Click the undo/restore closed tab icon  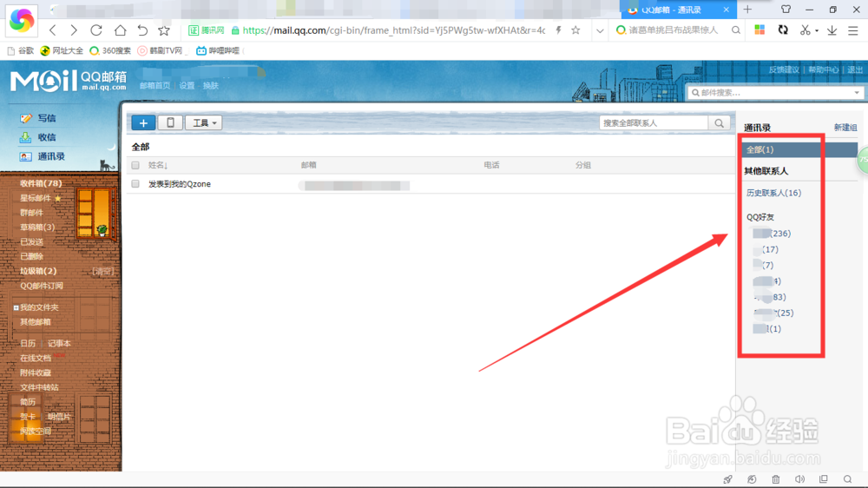point(142,30)
